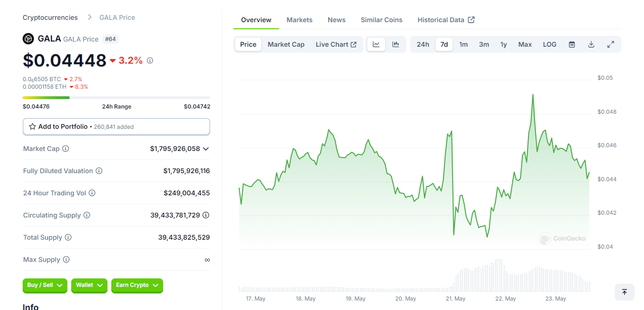Show the Price chart
The image size is (644, 310).
[248, 44]
